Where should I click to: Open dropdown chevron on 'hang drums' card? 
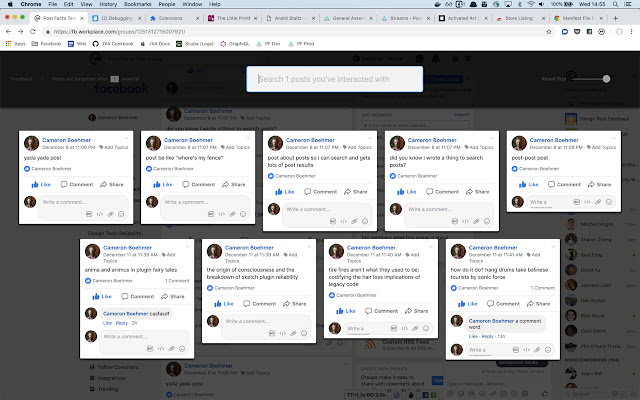pos(553,246)
